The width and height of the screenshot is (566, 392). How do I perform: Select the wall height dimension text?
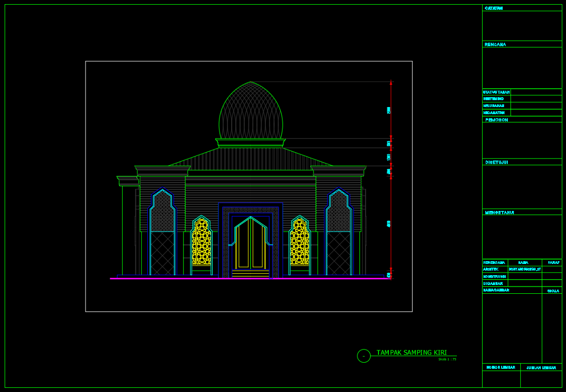tap(389, 224)
